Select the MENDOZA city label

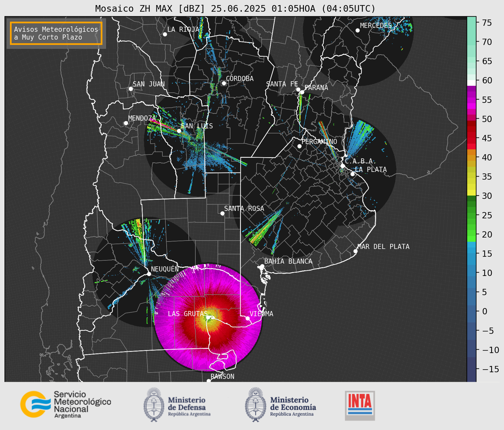[x=142, y=118]
